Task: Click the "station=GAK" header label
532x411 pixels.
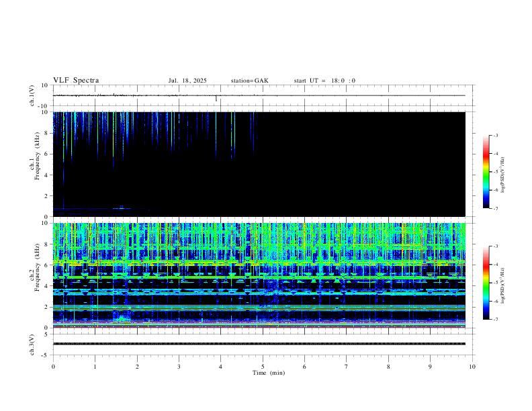Action: click(x=250, y=81)
